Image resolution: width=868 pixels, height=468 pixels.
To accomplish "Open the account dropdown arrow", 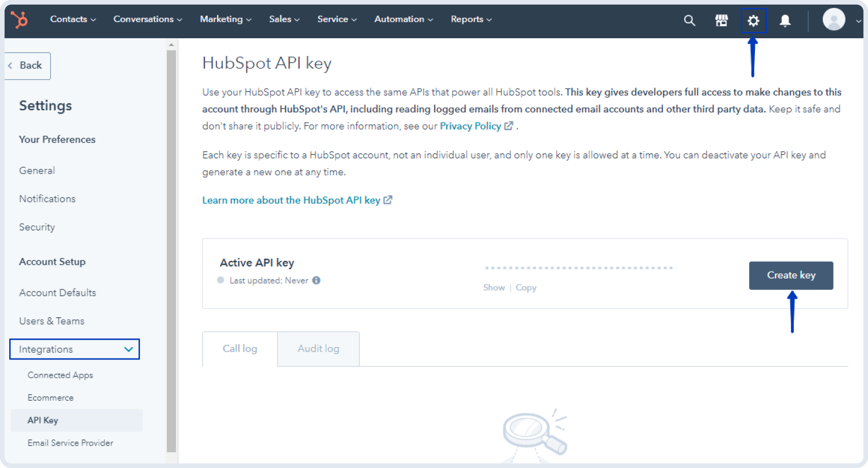I will click(858, 21).
